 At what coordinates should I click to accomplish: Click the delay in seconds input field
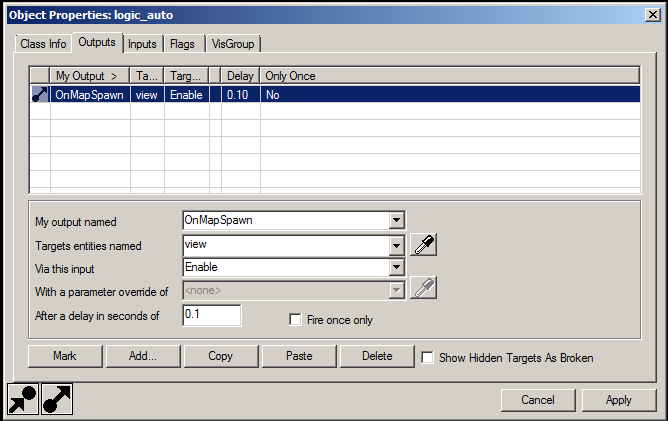211,315
